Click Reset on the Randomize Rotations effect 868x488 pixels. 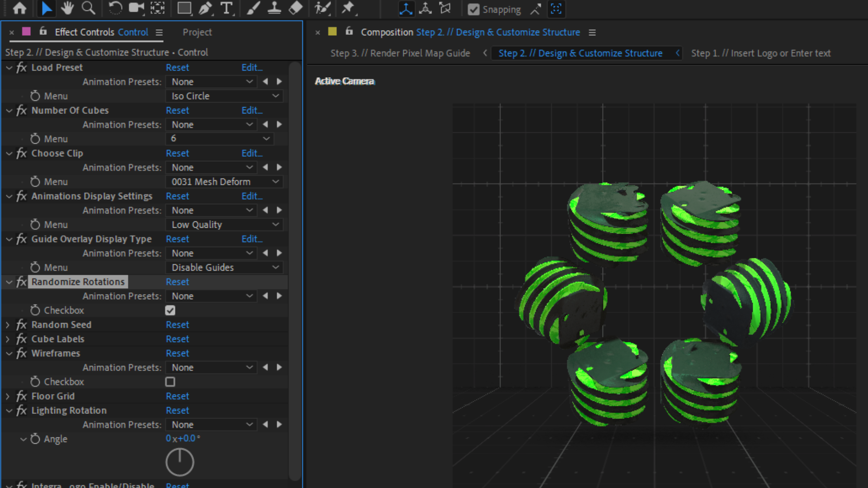(x=177, y=282)
